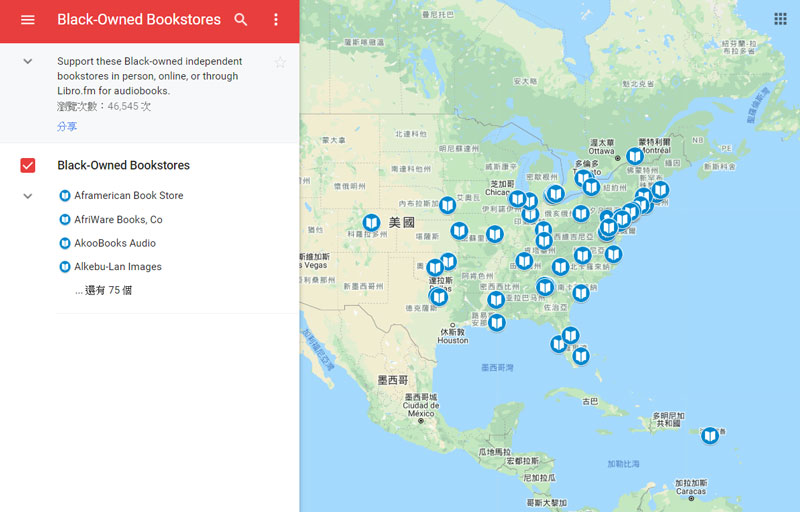This screenshot has width=800, height=512.
Task: Click the search magnifier icon
Action: pos(241,20)
